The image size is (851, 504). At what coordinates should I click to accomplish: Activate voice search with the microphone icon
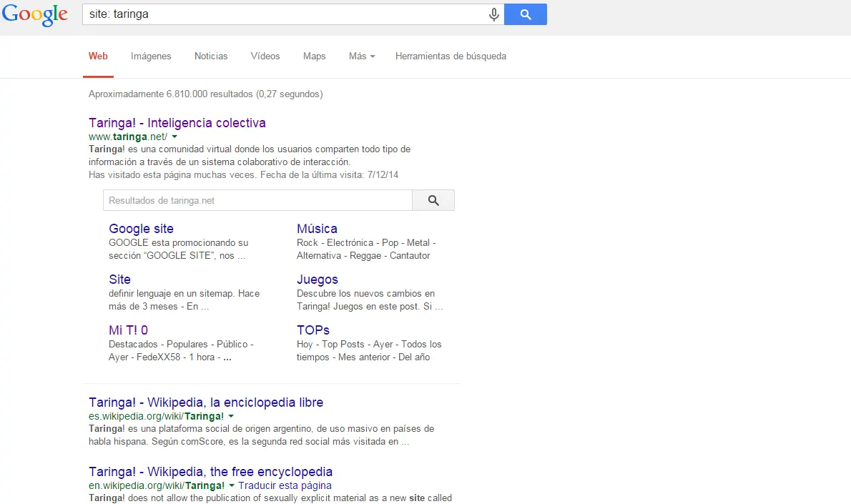(x=493, y=14)
